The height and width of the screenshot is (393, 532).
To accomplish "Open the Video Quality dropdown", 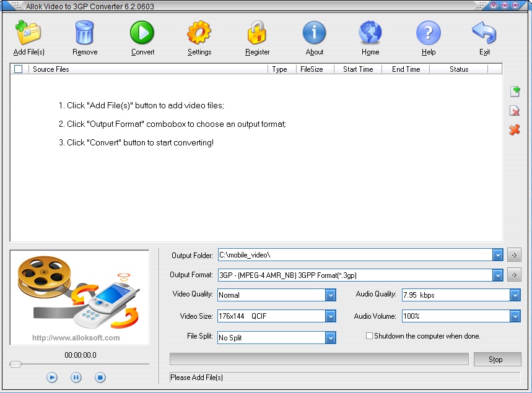I will tap(331, 295).
